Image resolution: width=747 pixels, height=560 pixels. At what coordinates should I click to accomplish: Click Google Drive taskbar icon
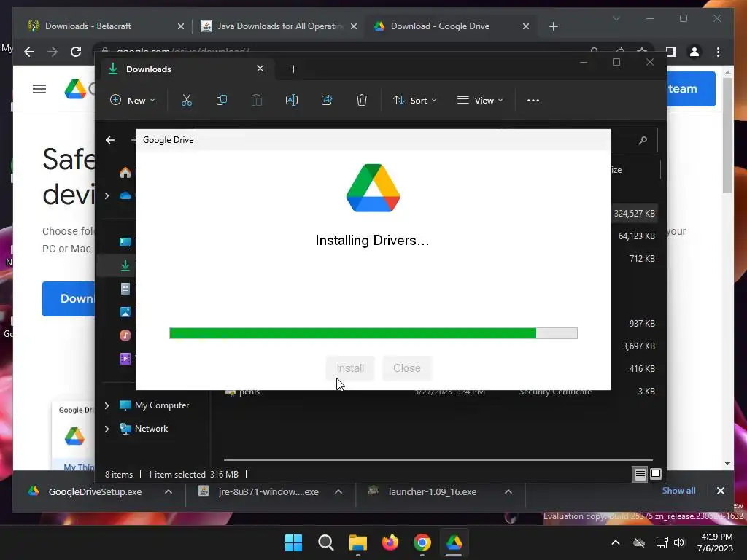454,542
